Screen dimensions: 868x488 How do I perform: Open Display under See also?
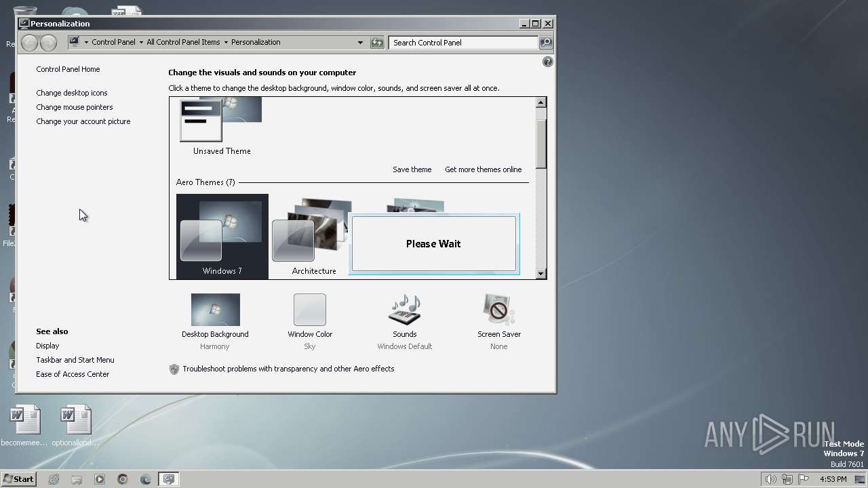(47, 346)
